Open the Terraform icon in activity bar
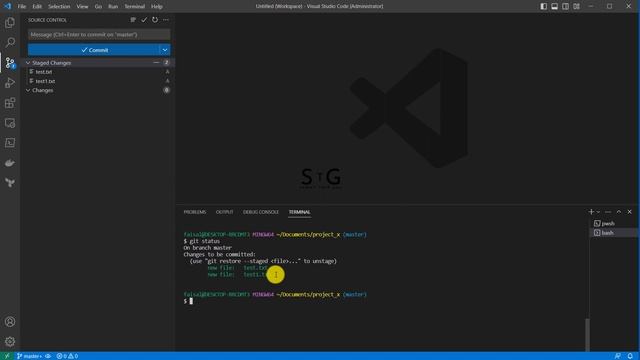The width and height of the screenshot is (640, 360). pyautogui.click(x=10, y=182)
